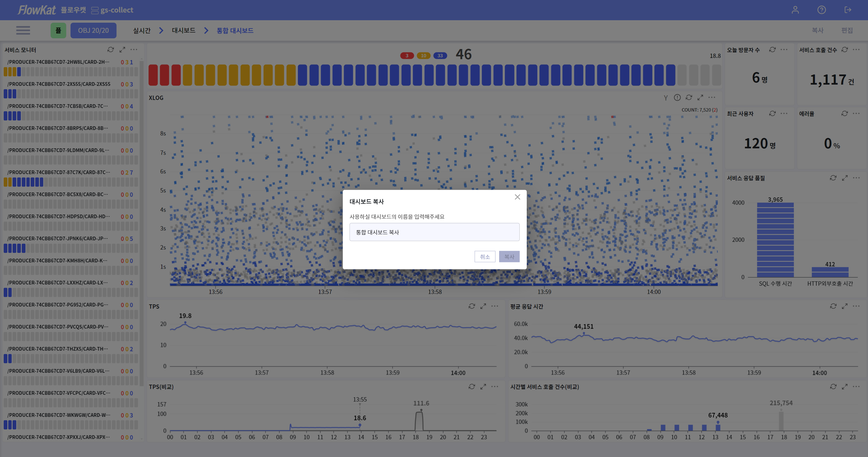This screenshot has width=868, height=457.
Task: Click the 복사 button in dialog
Action: click(x=509, y=257)
